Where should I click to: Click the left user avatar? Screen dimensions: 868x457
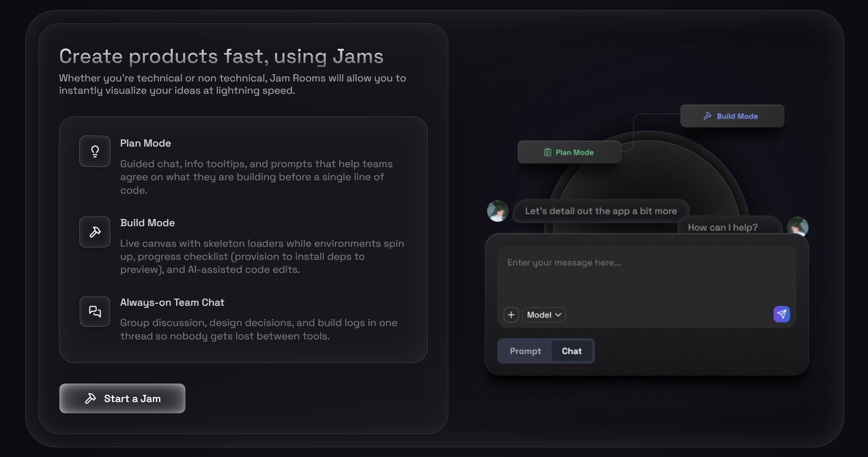[x=498, y=211]
